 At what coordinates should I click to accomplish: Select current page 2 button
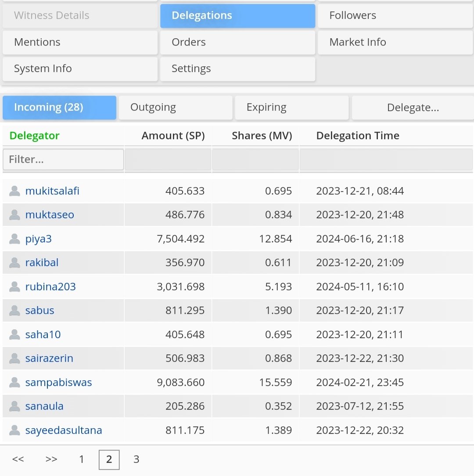109,460
